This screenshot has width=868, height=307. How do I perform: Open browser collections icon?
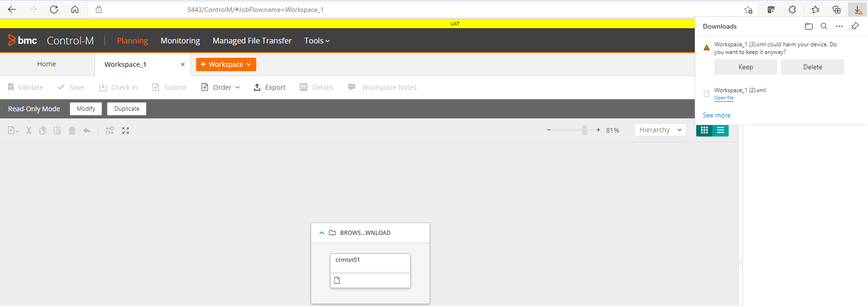click(837, 10)
